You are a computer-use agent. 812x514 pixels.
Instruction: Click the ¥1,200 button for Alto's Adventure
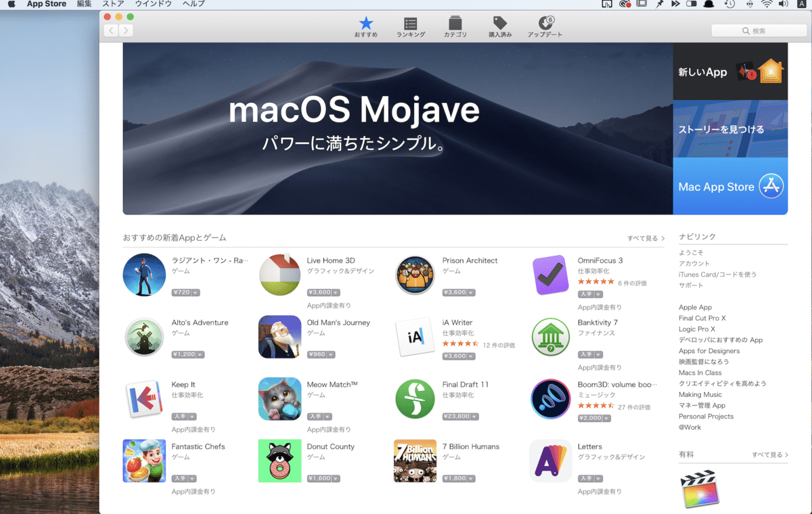[188, 354]
